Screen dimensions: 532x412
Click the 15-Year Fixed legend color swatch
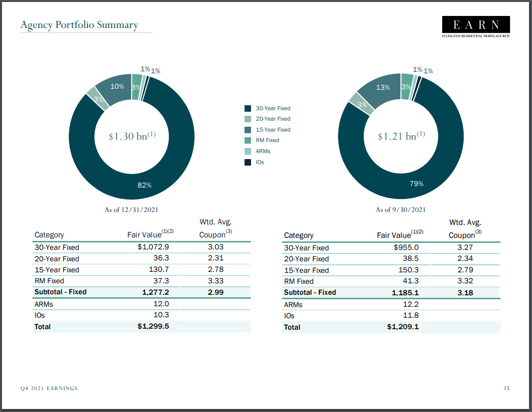pyautogui.click(x=248, y=130)
